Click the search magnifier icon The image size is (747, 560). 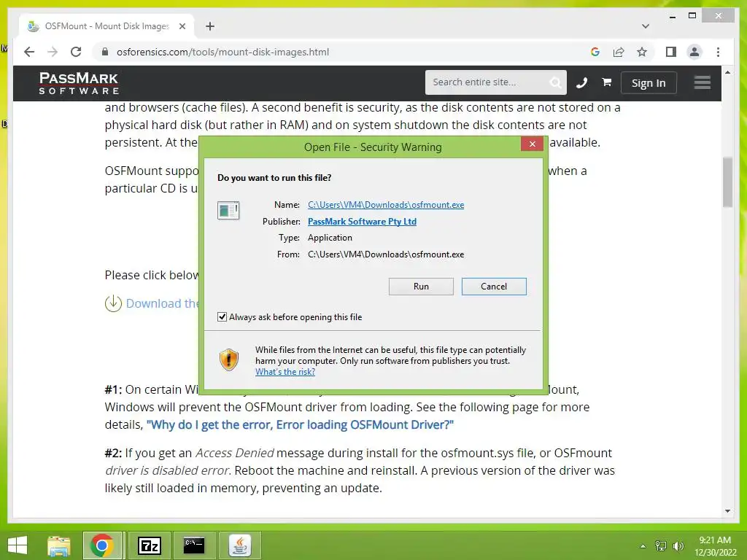coord(555,83)
